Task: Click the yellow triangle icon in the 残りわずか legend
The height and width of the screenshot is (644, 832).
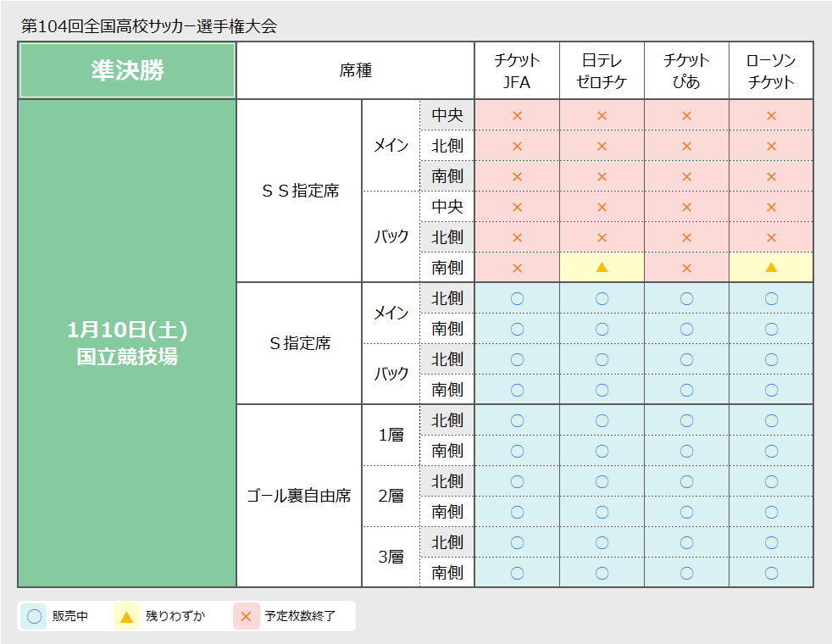Action: (x=126, y=616)
